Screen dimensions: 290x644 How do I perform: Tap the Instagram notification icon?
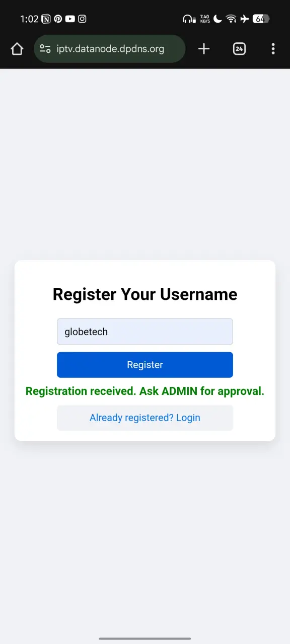[82, 19]
